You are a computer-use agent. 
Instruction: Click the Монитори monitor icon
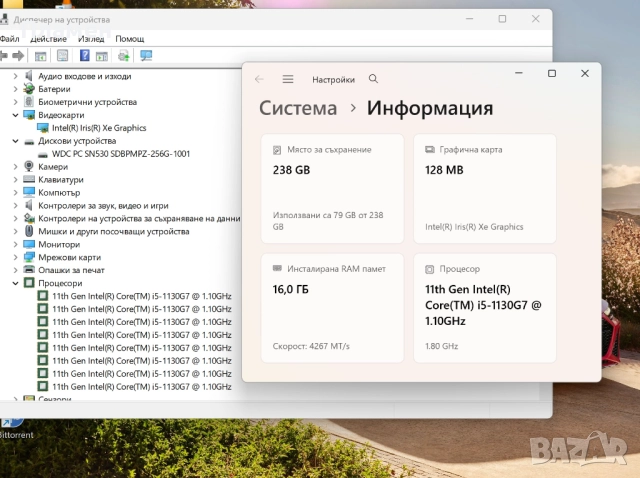[29, 244]
